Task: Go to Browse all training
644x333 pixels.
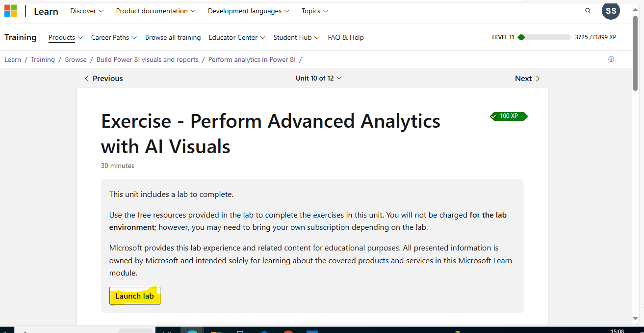Action: [x=173, y=37]
